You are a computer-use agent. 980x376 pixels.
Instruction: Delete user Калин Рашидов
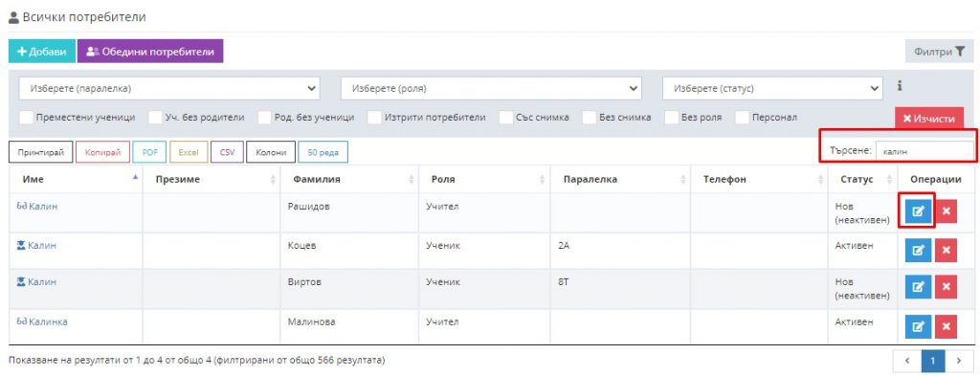pos(946,211)
